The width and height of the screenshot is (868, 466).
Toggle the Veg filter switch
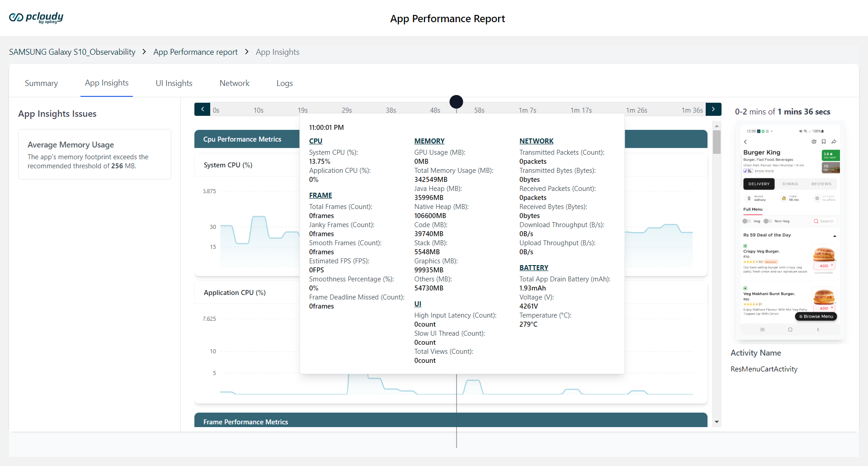point(746,221)
